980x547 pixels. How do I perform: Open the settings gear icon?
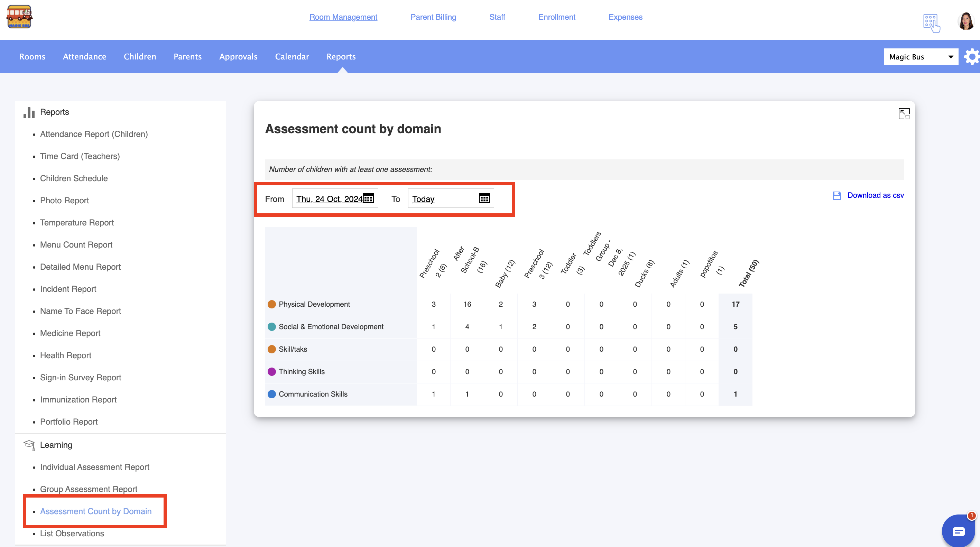pos(972,57)
